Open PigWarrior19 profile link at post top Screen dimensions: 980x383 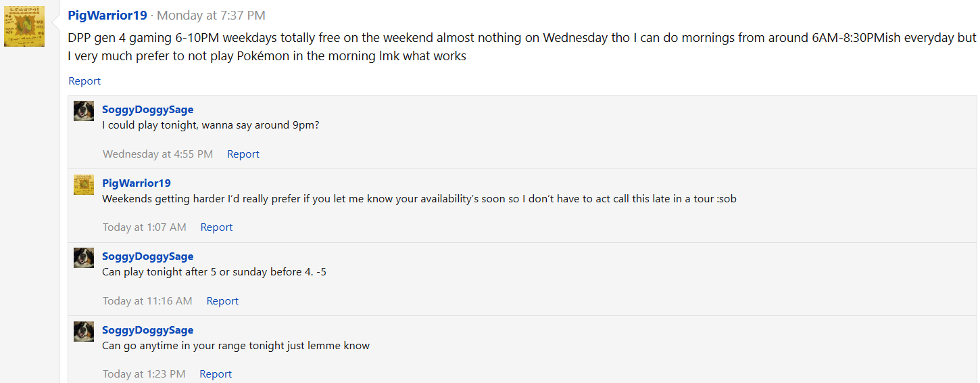tap(107, 16)
